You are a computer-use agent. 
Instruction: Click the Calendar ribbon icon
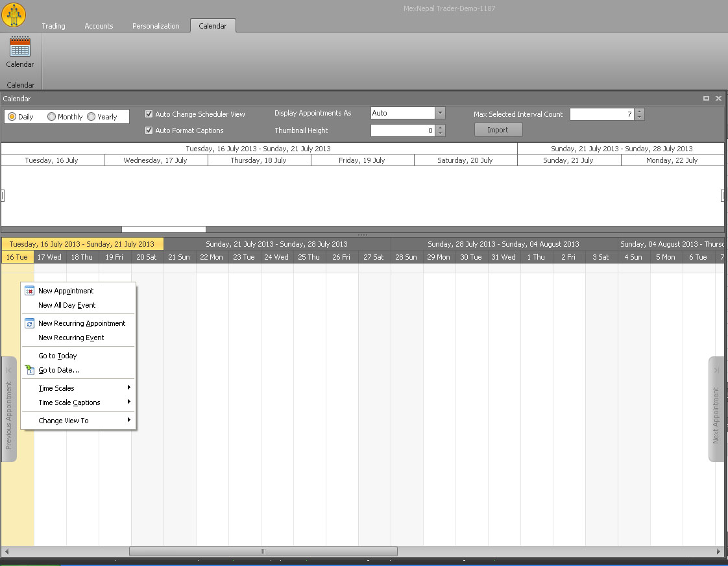[x=20, y=48]
